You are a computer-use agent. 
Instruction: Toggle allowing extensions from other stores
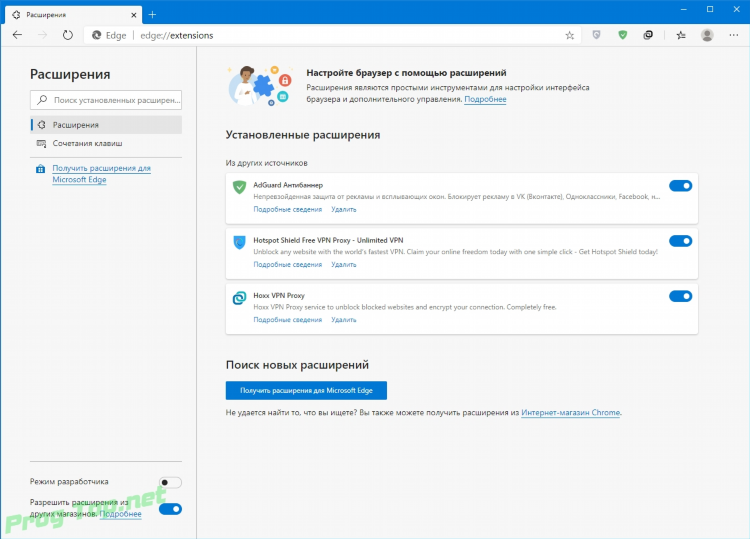170,509
